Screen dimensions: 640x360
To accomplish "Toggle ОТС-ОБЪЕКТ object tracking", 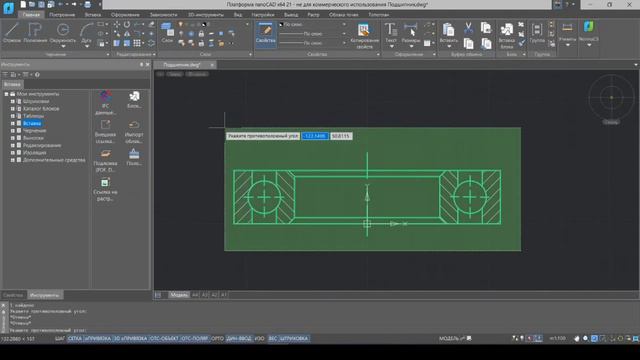I will (164, 338).
